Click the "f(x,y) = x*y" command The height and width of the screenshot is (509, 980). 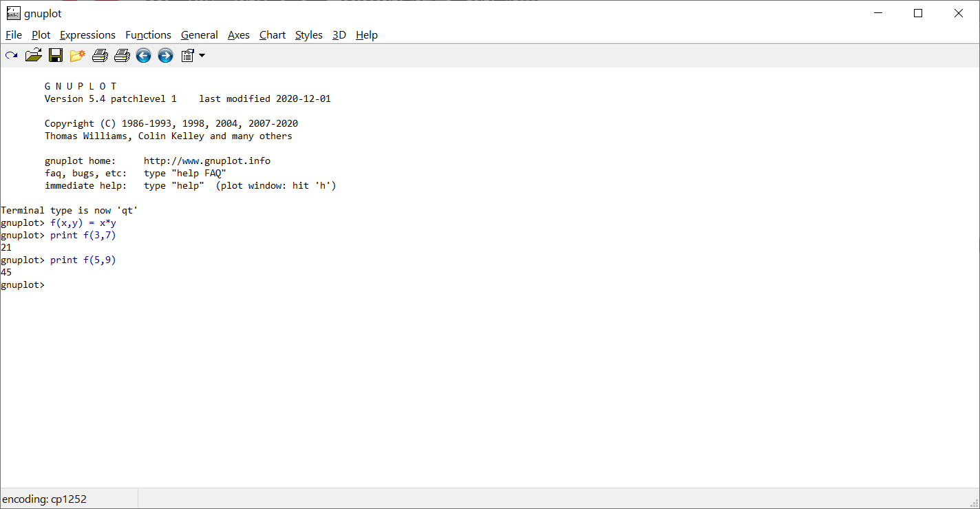click(83, 222)
